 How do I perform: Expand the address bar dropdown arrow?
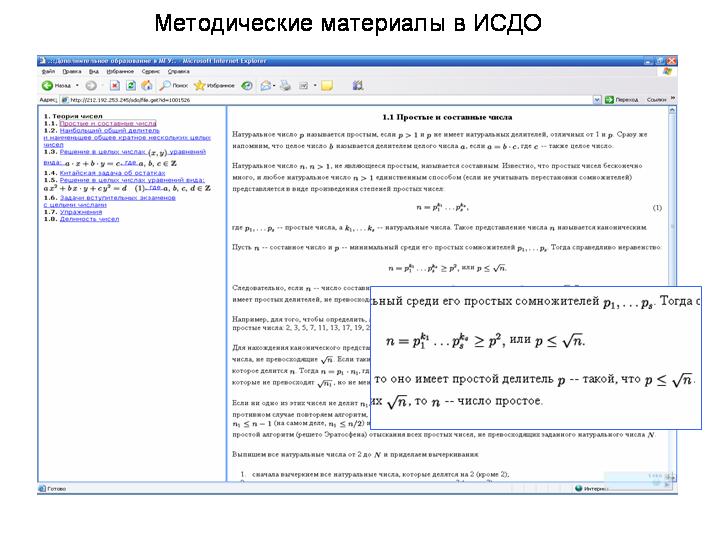596,100
